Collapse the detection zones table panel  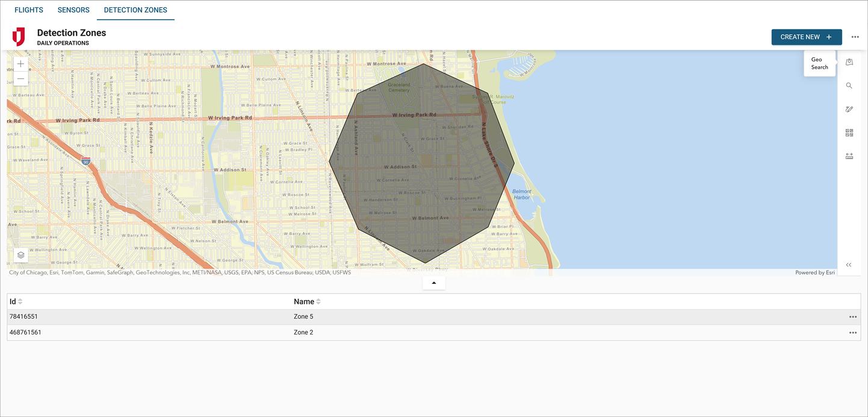(433, 281)
